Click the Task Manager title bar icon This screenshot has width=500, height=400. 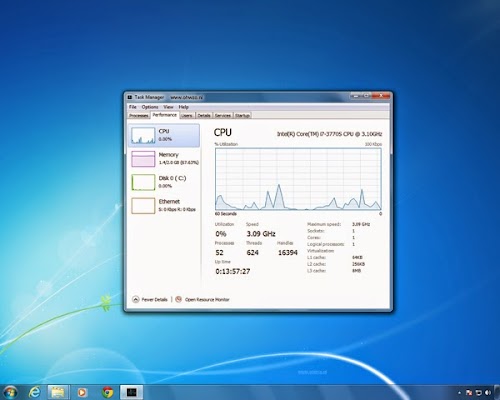pyautogui.click(x=130, y=97)
